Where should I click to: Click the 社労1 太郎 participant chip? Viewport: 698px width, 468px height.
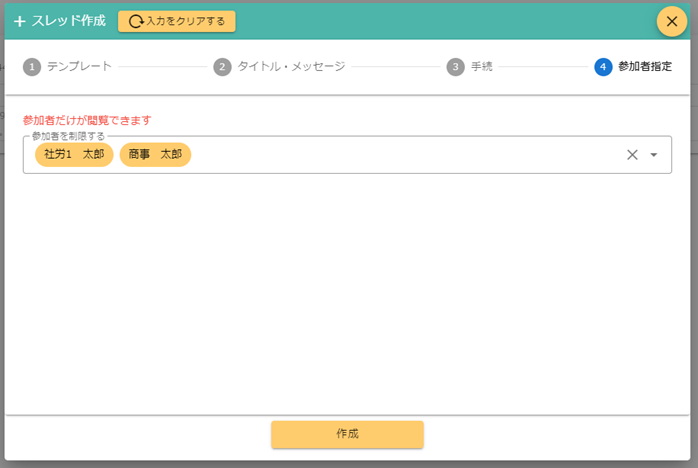point(74,155)
